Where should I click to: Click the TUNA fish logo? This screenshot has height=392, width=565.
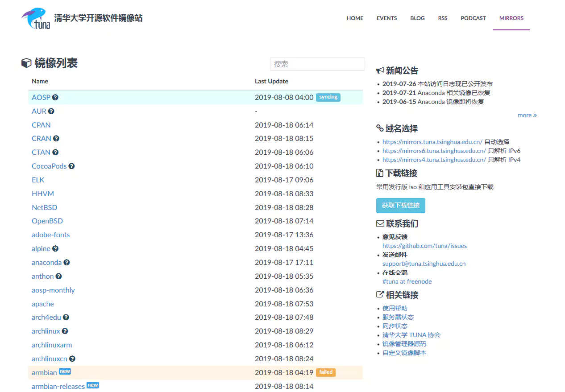tap(35, 18)
